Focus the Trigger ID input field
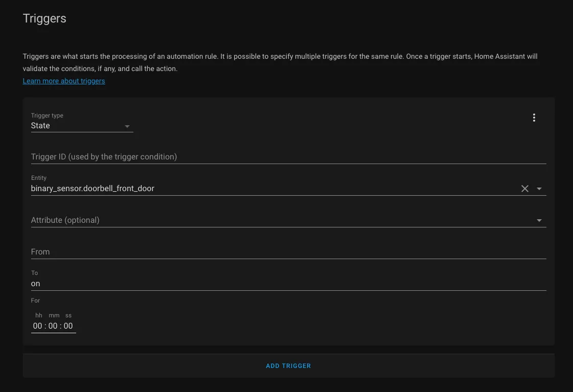573x392 pixels. tap(204, 156)
